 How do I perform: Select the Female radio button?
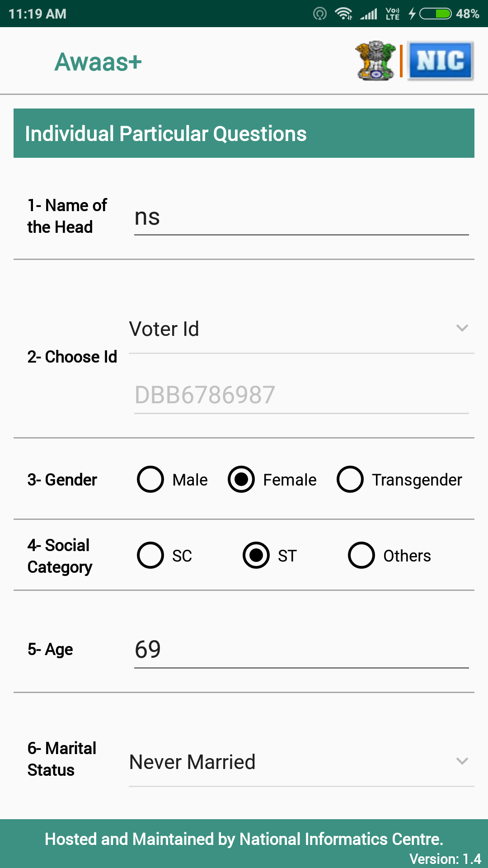(x=242, y=479)
